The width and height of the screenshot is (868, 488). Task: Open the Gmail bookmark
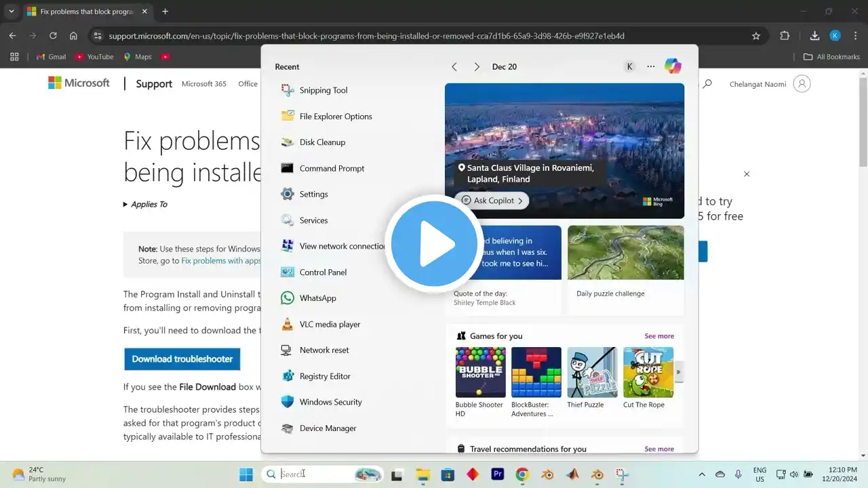pos(52,57)
